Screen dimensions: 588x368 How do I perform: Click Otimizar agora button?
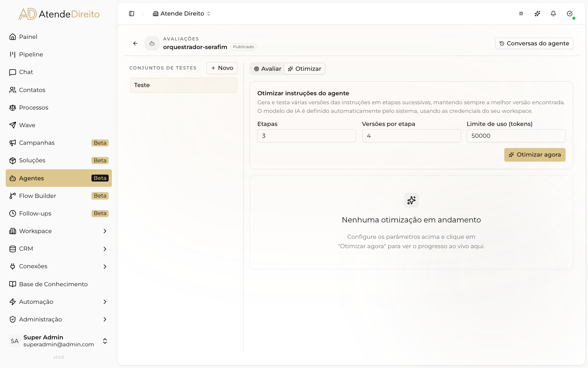[x=535, y=155]
